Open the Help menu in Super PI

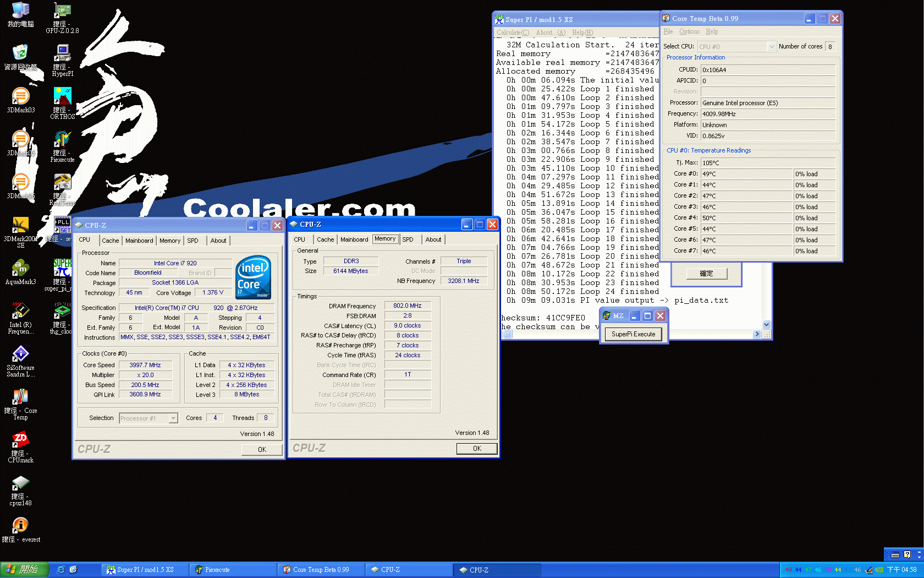(582, 32)
